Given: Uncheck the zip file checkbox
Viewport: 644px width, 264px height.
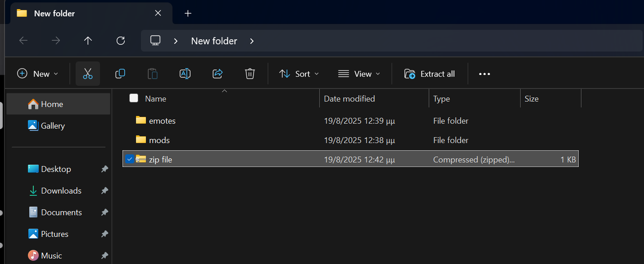Looking at the screenshot, I should click(129, 159).
